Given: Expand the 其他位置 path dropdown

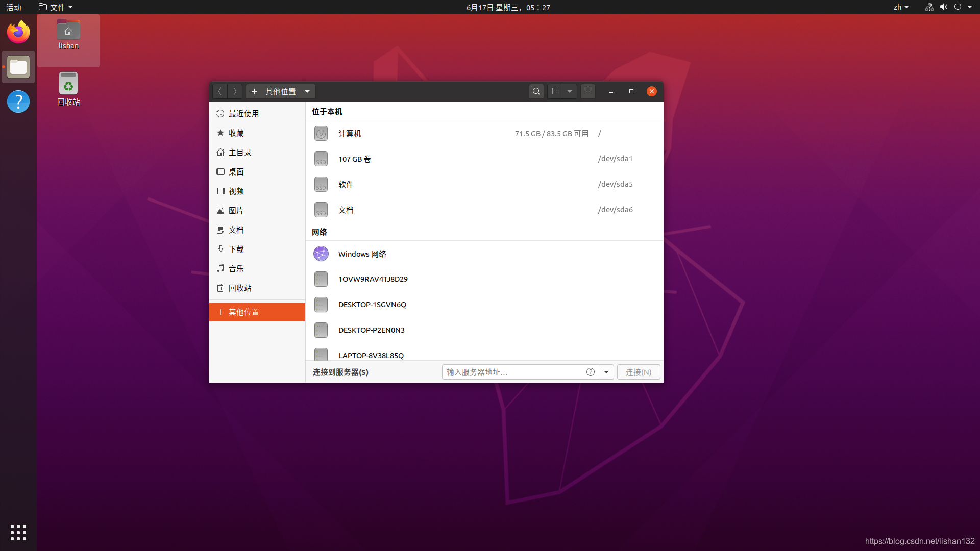Looking at the screenshot, I should [x=307, y=91].
